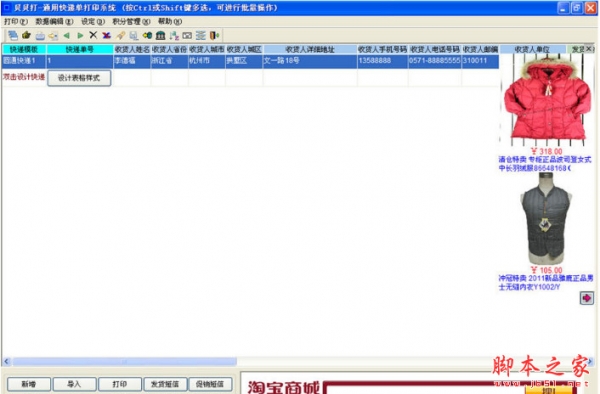The image size is (600, 394).
Task: Click the bank building toolbar icon
Action: pyautogui.click(x=160, y=36)
